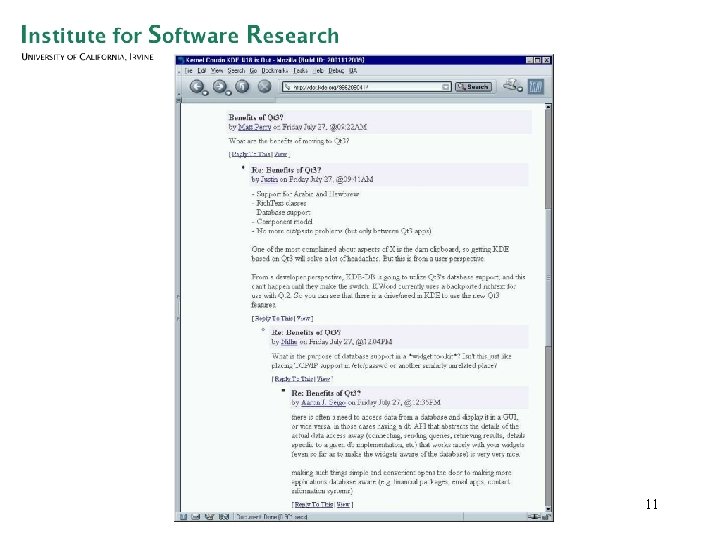
Task: Click View under Justin's reply
Action: point(304,318)
